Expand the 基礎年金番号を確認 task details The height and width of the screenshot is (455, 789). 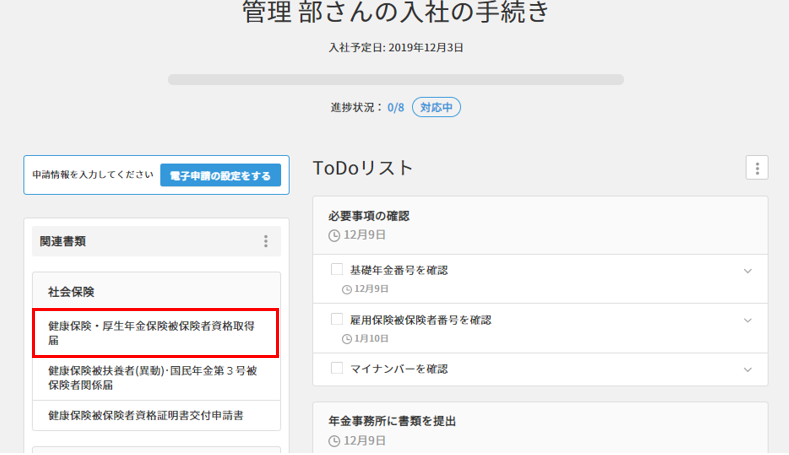pos(747,271)
